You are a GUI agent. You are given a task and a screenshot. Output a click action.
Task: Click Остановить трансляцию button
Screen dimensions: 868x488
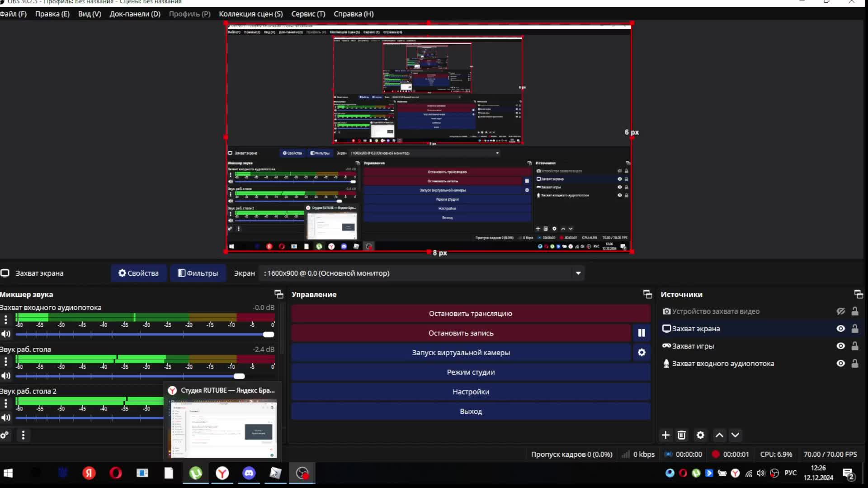click(x=470, y=314)
